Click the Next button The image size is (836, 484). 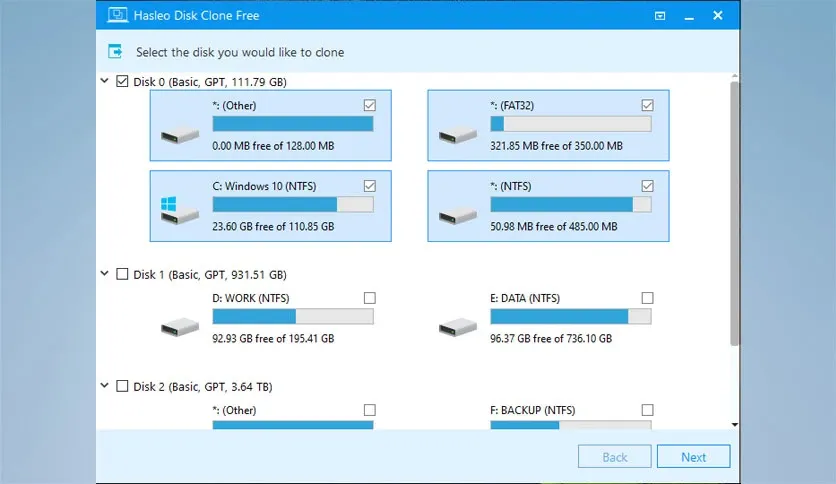[x=693, y=457]
